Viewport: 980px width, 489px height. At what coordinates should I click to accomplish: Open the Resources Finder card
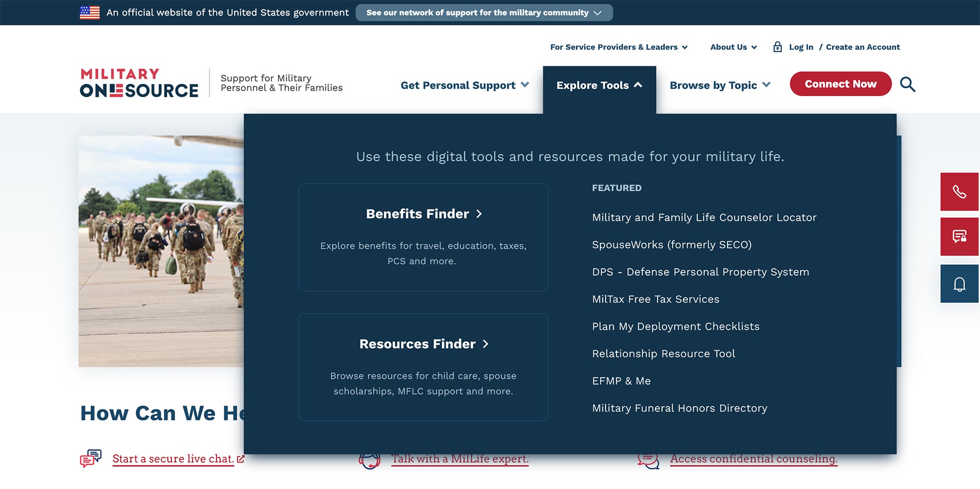point(423,367)
